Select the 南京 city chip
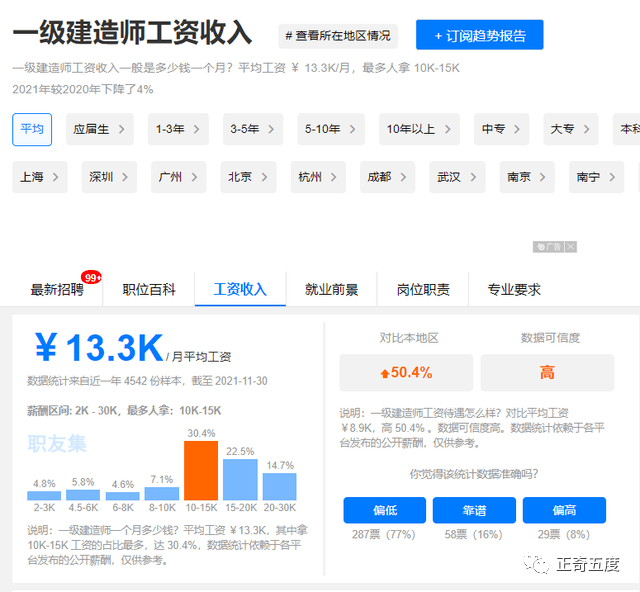Screen dimensions: 640x592 click(527, 177)
